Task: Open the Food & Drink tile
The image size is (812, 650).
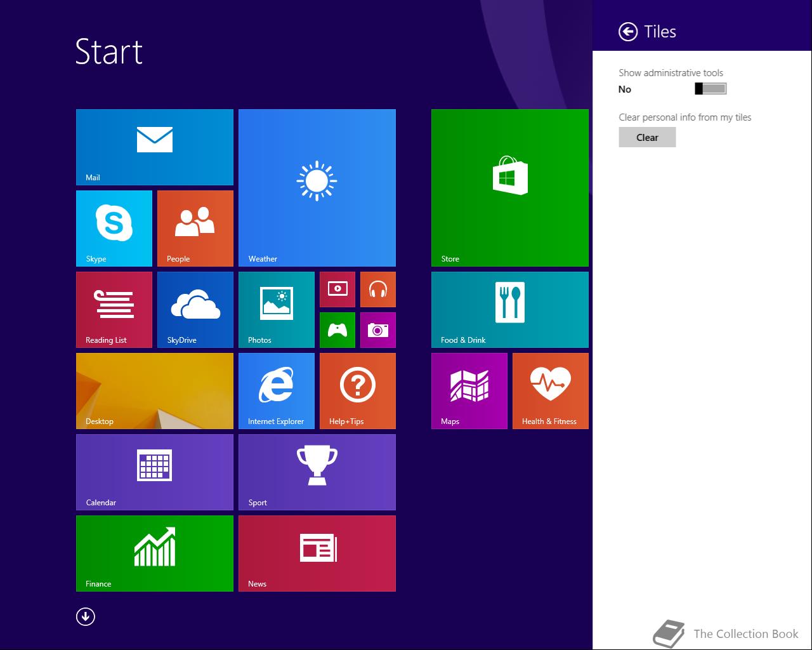Action: (x=510, y=310)
